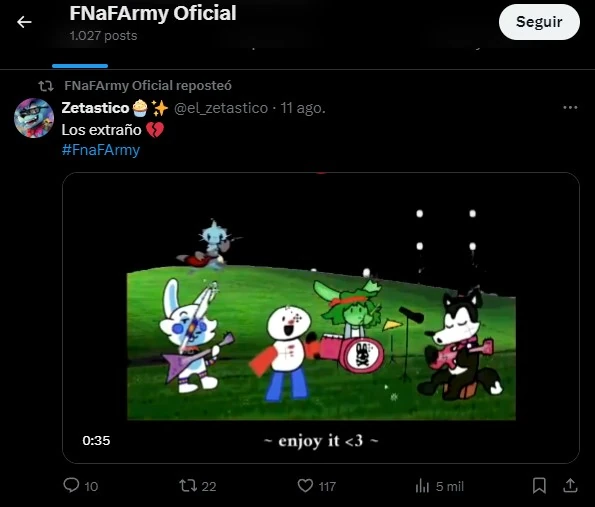Viewport: 595px width, 507px height.
Task: Open the #FnaFArmy hashtag link
Action: pos(101,150)
